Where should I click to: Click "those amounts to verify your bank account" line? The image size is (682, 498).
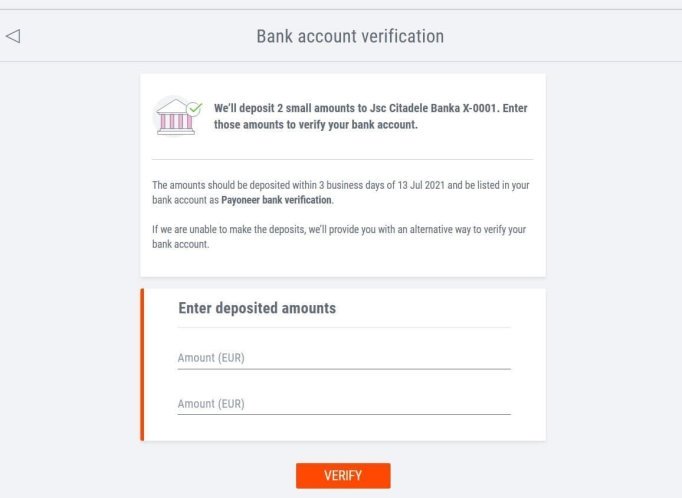pyautogui.click(x=316, y=125)
